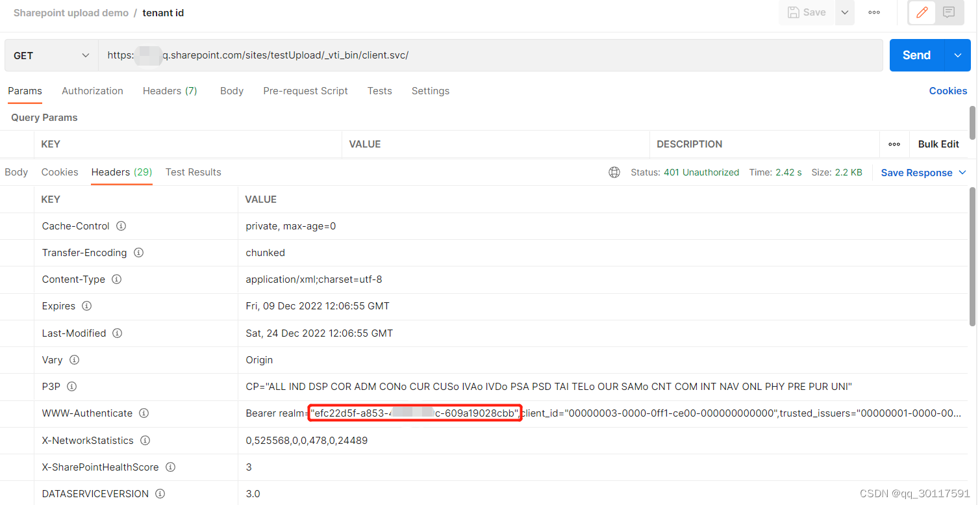
Task: Click the response headers VALUE column header
Action: [x=260, y=200]
